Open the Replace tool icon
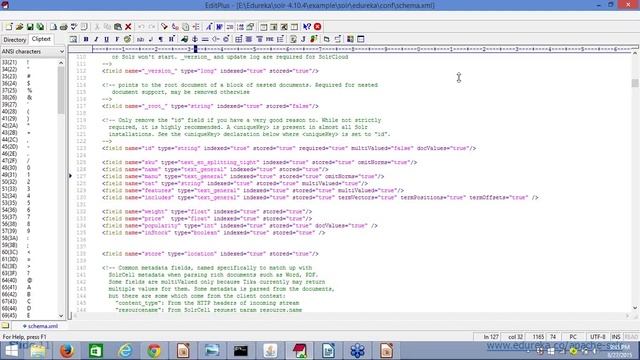Viewport: 640px width, 360px height. coord(175,27)
